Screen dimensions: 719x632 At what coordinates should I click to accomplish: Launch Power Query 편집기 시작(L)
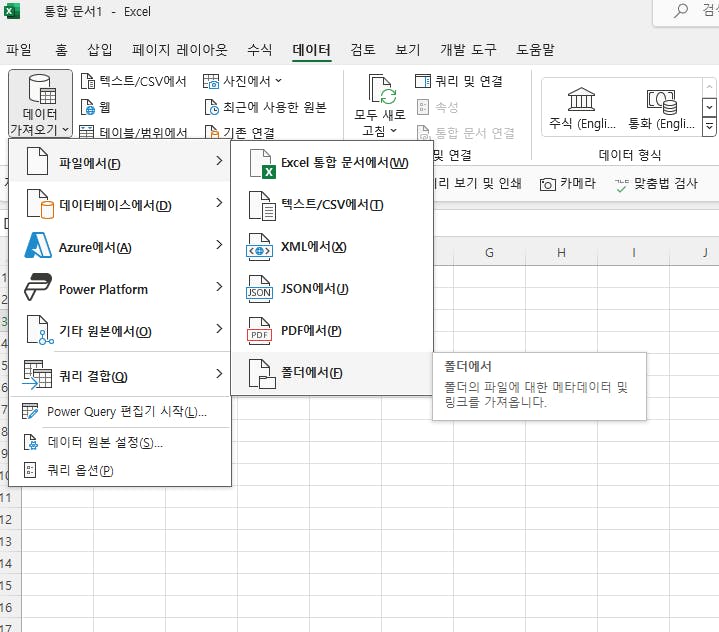(119, 411)
